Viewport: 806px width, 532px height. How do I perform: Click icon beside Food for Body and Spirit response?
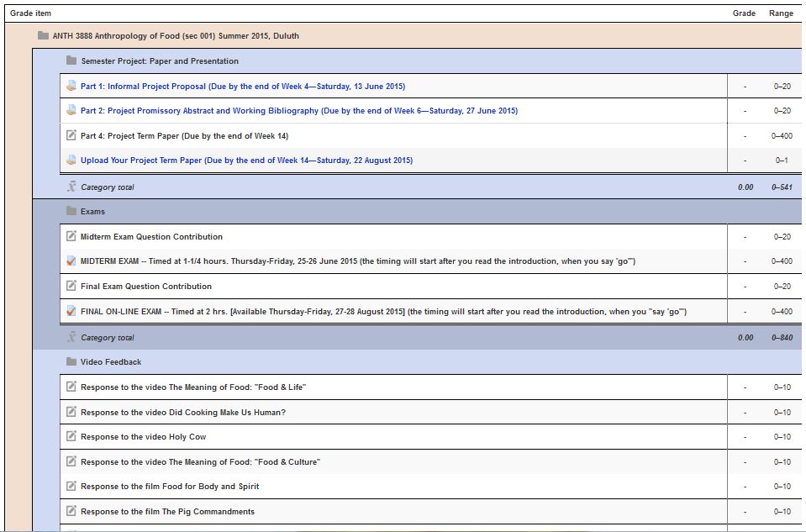click(71, 487)
